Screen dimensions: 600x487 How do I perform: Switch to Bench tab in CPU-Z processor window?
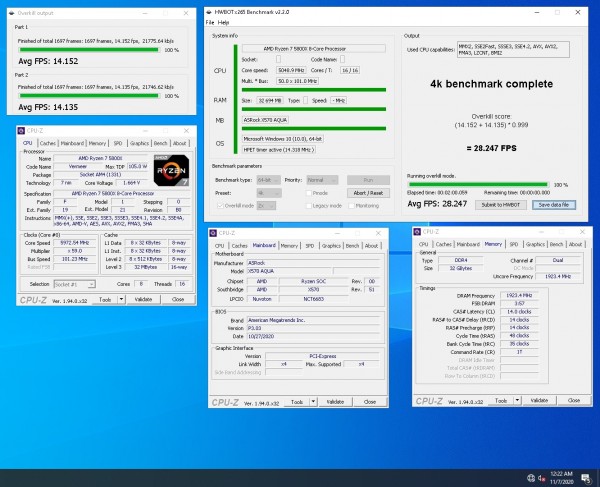click(160, 143)
